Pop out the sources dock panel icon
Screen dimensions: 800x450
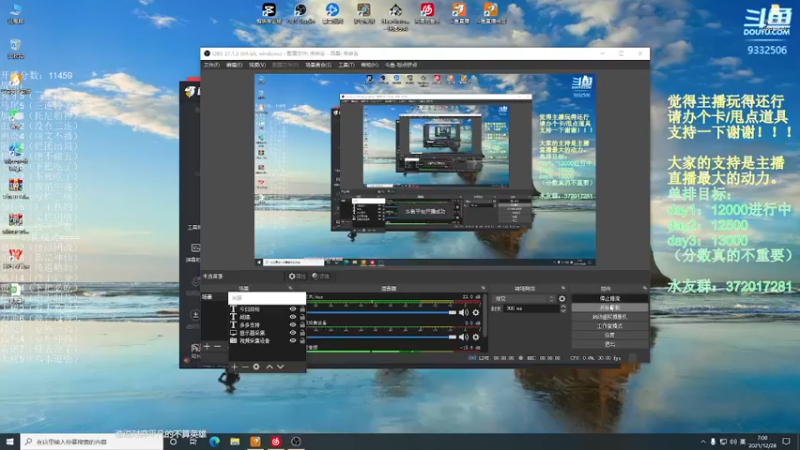point(290,288)
